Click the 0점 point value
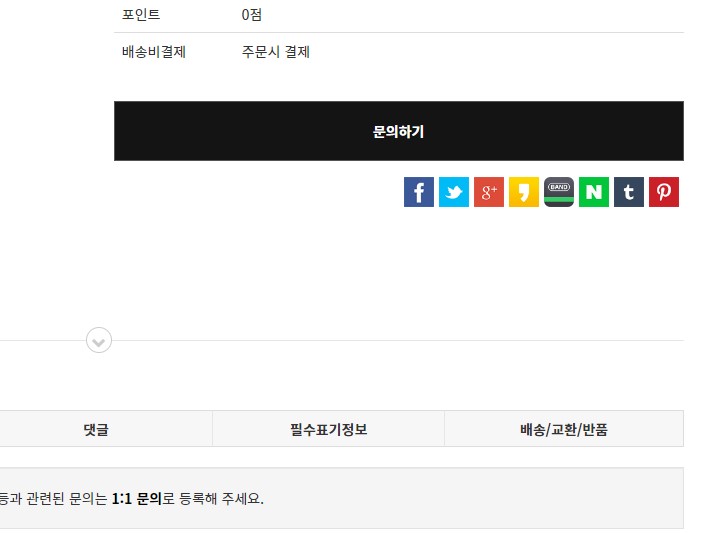The width and height of the screenshot is (712, 533). click(252, 15)
